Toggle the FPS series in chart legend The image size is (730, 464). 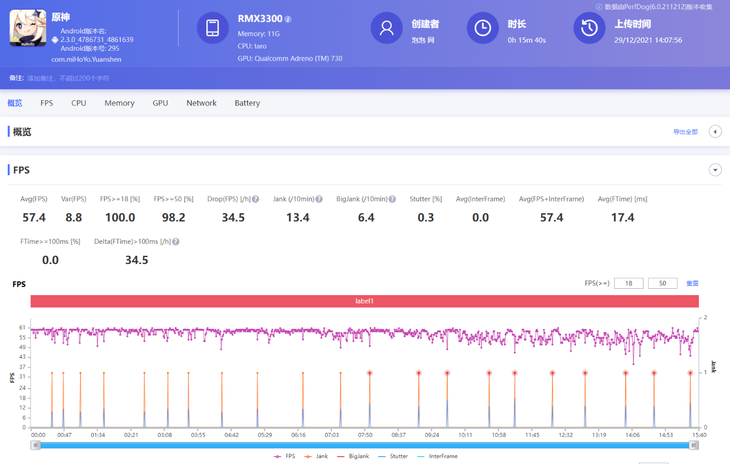click(x=285, y=456)
